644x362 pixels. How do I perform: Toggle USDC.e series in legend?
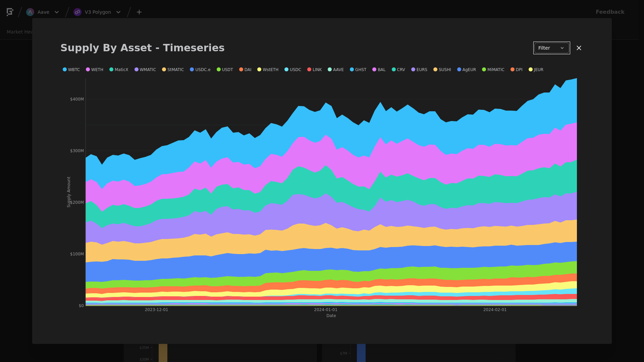200,70
